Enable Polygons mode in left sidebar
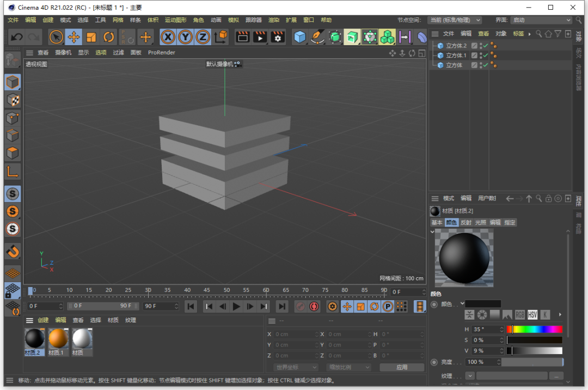Viewport: 588px width, 390px height. click(13, 153)
